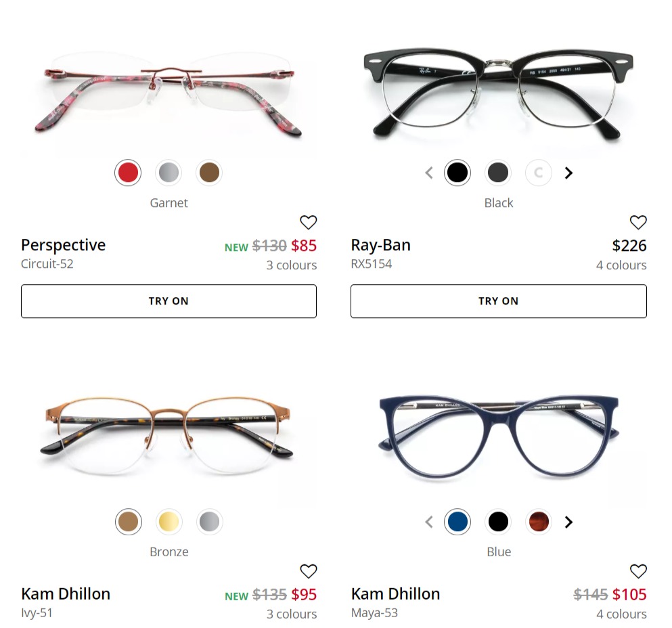This screenshot has width=672, height=628.
Task: Click Try On for Ray-Ban RX5154
Action: (x=499, y=301)
